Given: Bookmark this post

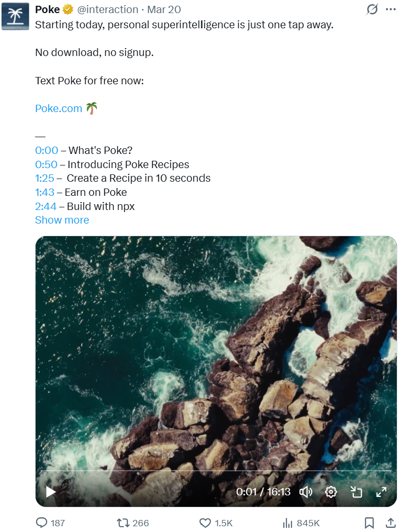Looking at the screenshot, I should pos(369,523).
